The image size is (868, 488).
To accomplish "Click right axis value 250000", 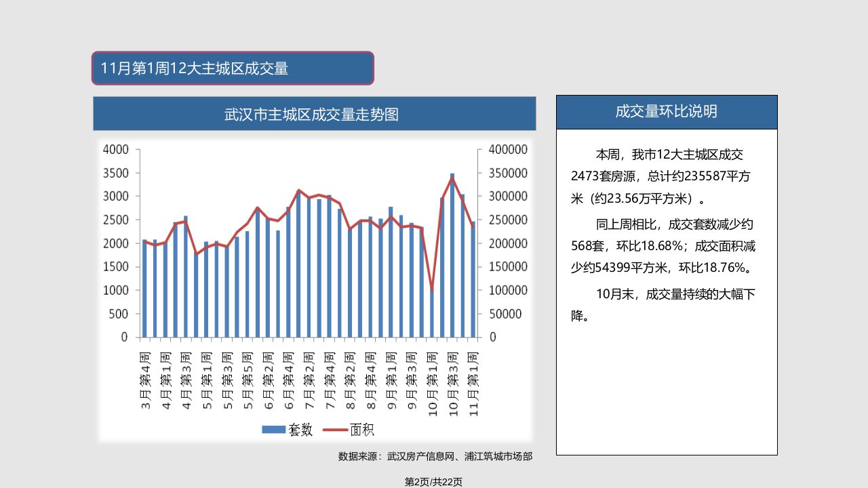I will tap(507, 220).
